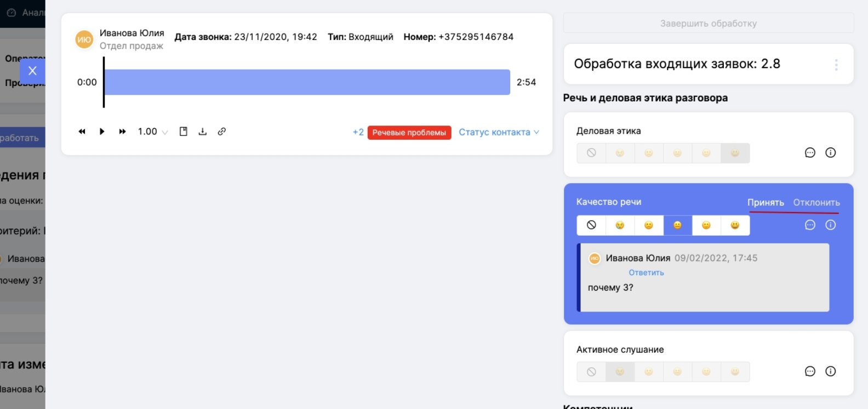The image size is (868, 409).
Task: Expand the Статус контакта dropdown
Action: (499, 132)
